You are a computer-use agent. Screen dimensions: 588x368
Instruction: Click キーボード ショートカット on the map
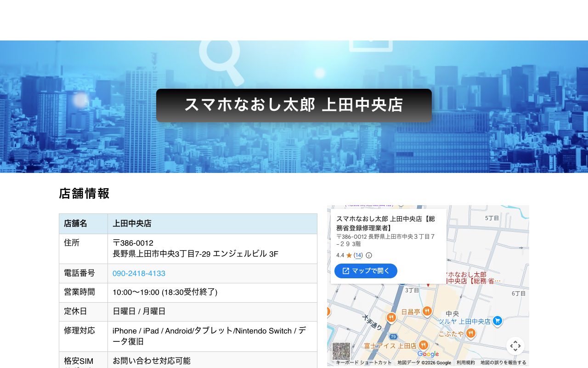(x=364, y=362)
